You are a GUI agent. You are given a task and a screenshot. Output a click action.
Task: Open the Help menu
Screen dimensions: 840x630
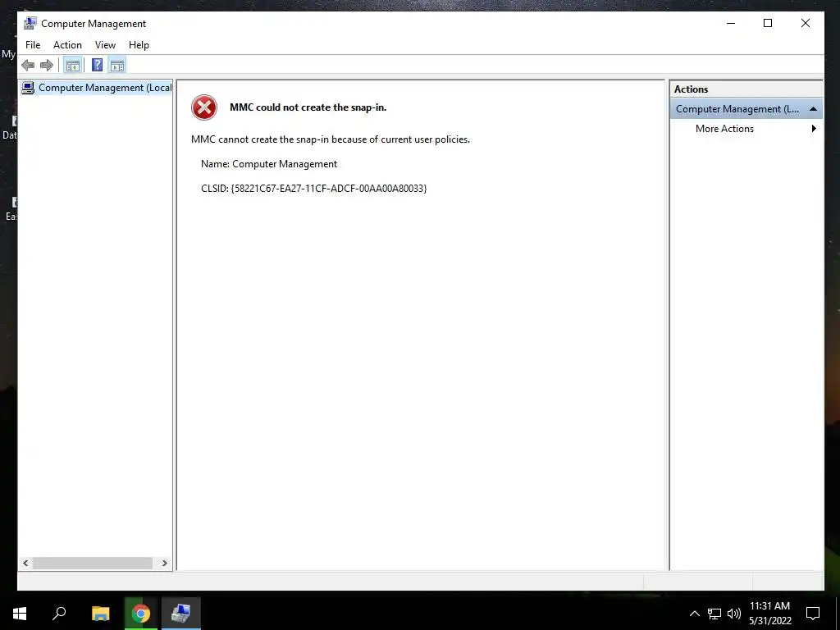[139, 45]
